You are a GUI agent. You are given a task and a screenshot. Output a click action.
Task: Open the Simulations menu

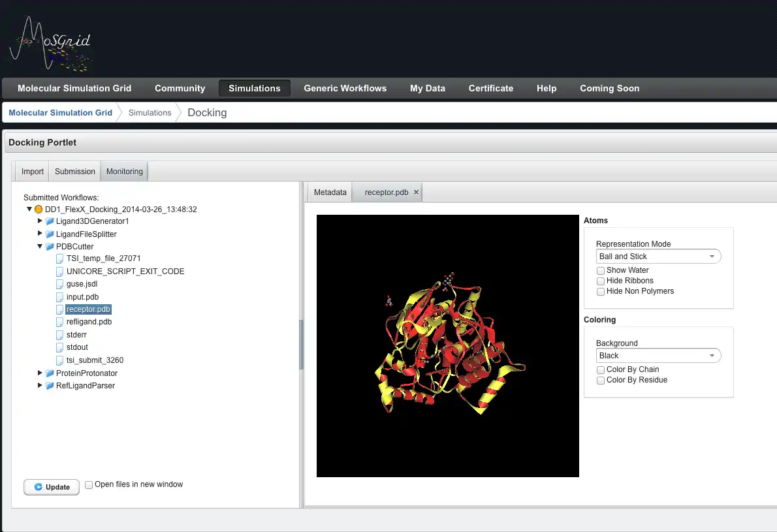pos(254,88)
